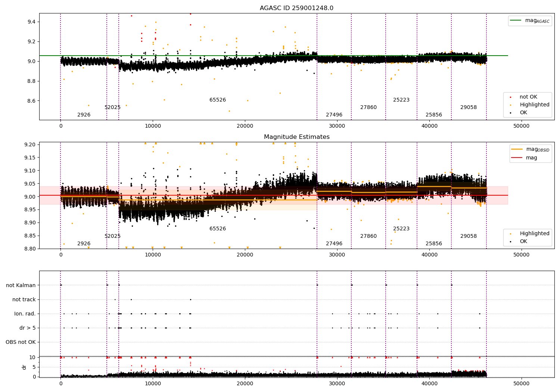Image resolution: width=560 pixels, height=392 pixels.
Task: Click obsid label 65526 in Magnitude Estimates plot
Action: click(218, 229)
